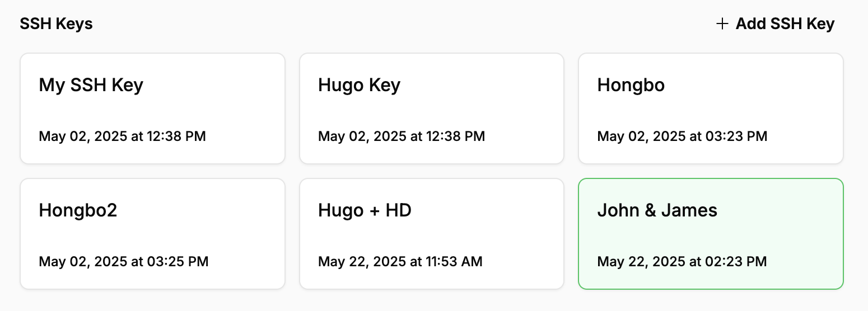This screenshot has width=868, height=311.
Task: Click the "John & James" title text
Action: [657, 210]
